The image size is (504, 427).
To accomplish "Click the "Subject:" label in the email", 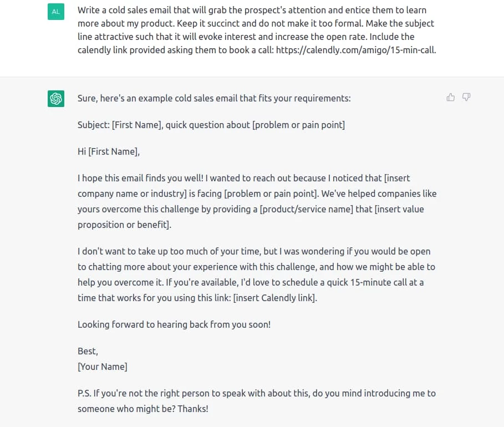I will click(x=94, y=125).
